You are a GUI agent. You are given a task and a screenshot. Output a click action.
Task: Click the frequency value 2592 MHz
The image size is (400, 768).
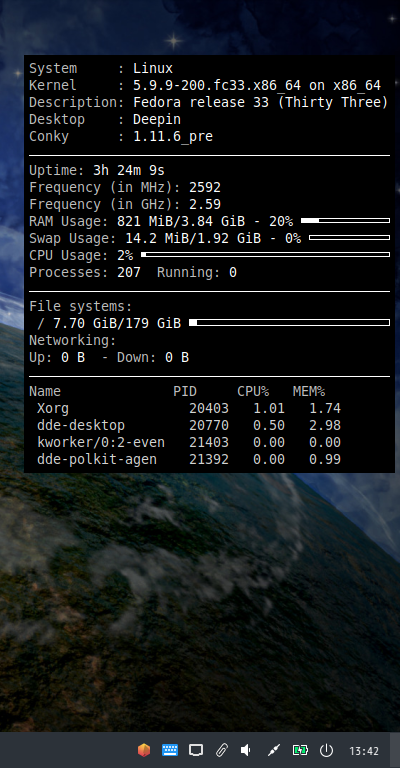(x=205, y=187)
